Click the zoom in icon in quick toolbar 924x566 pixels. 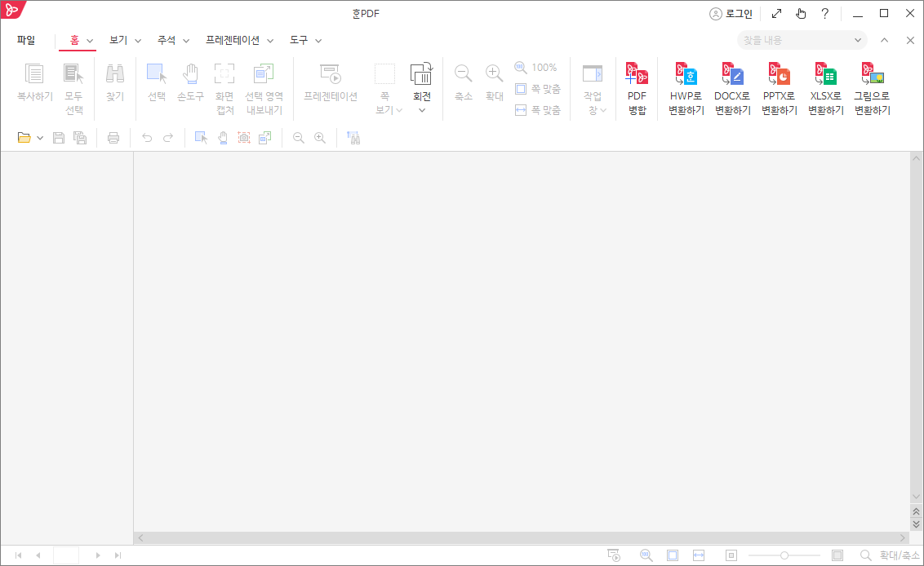coord(320,138)
